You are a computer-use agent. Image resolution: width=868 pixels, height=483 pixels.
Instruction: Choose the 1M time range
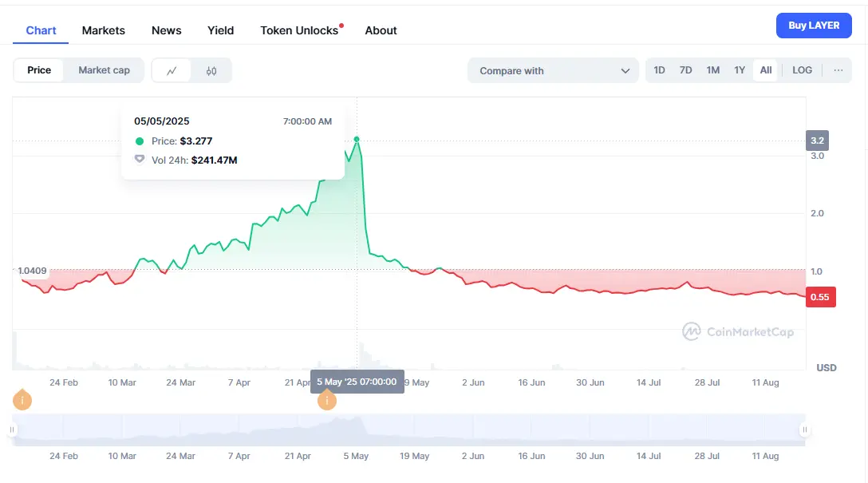coord(713,70)
